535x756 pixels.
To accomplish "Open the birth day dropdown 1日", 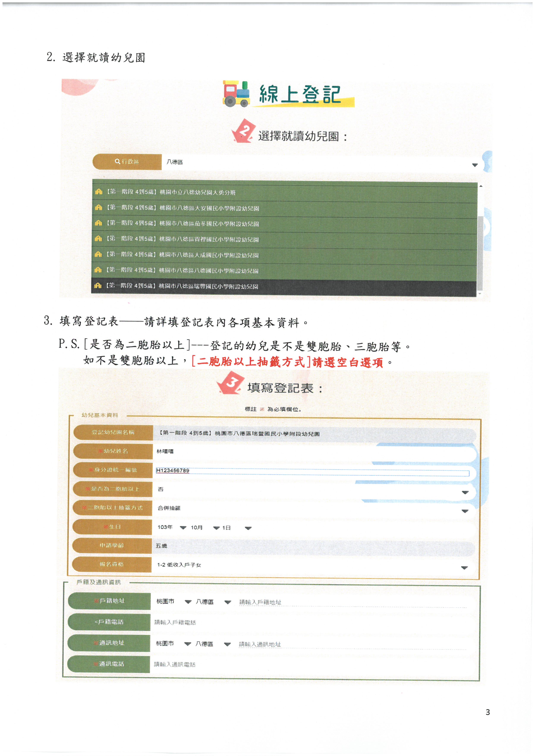I will [x=236, y=528].
